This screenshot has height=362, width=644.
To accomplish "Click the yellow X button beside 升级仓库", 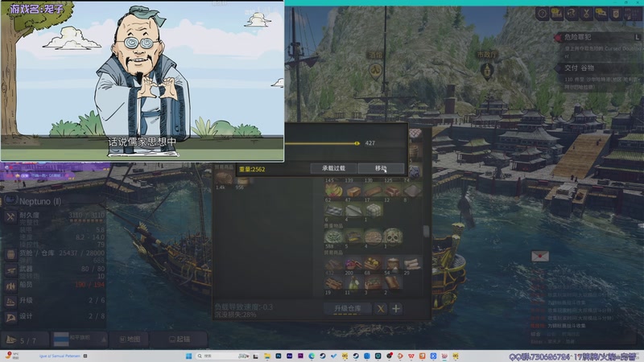I will point(381,309).
